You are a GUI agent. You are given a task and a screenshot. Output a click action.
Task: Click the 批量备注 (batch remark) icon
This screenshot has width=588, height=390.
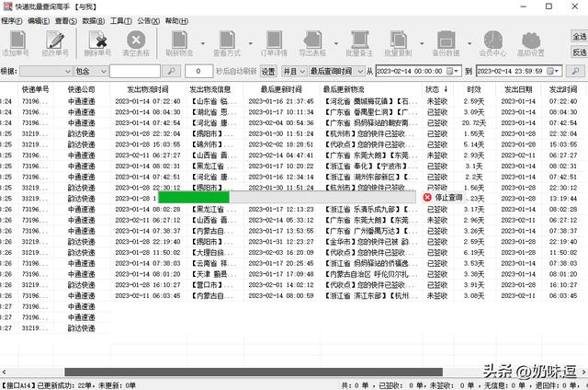(x=359, y=40)
